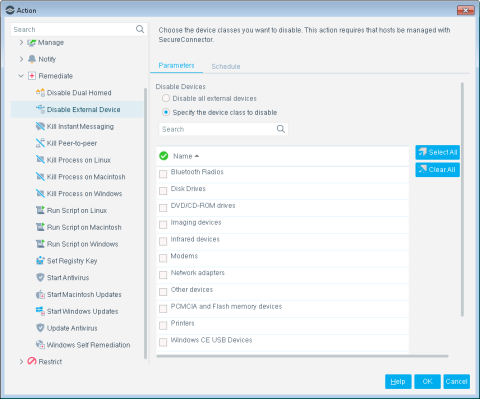Sort list by Name column arrow
Screen dimensions: 480x399
[x=197, y=156]
